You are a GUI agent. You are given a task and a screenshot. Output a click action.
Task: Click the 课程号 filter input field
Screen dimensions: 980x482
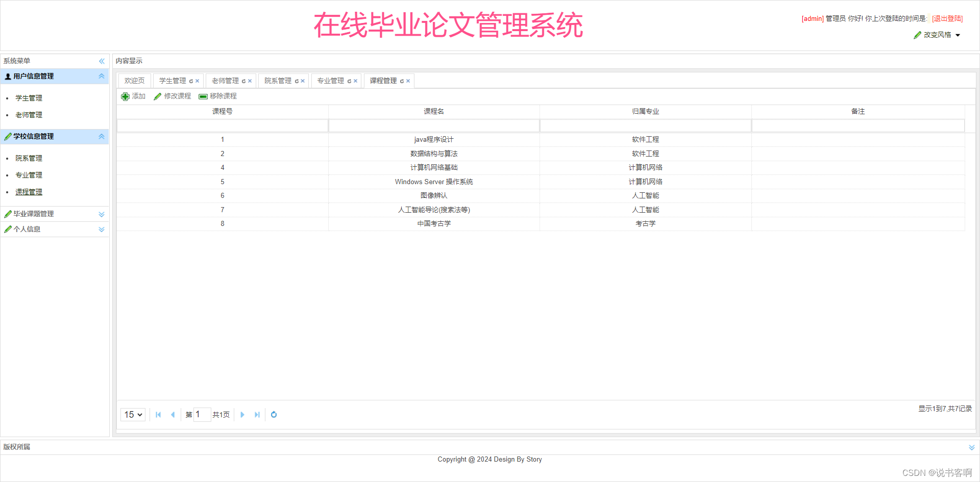(223, 126)
